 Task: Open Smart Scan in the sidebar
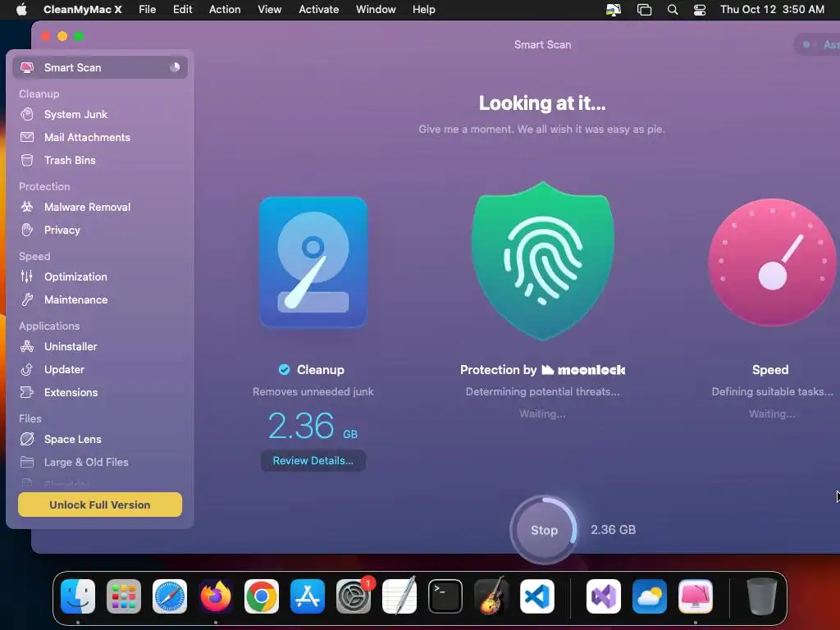pos(99,67)
